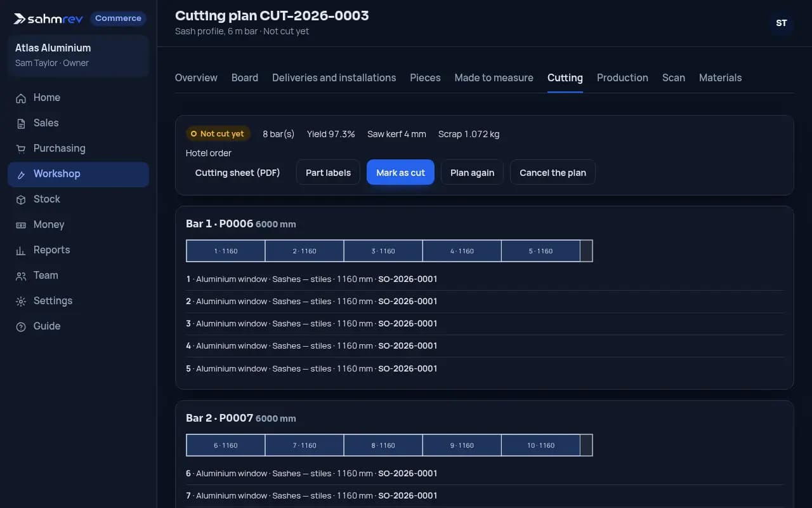This screenshot has height=508, width=812.
Task: Click the Part labels button
Action: click(x=328, y=172)
